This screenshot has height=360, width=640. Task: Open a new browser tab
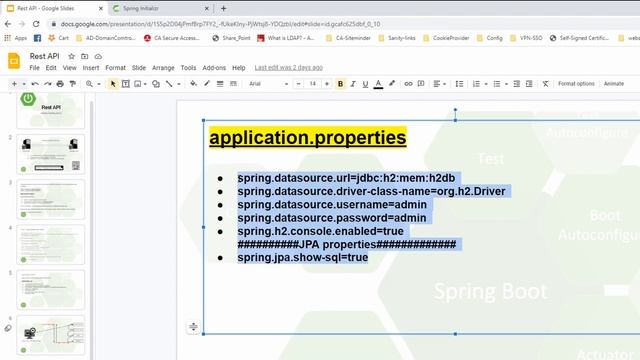click(223, 8)
